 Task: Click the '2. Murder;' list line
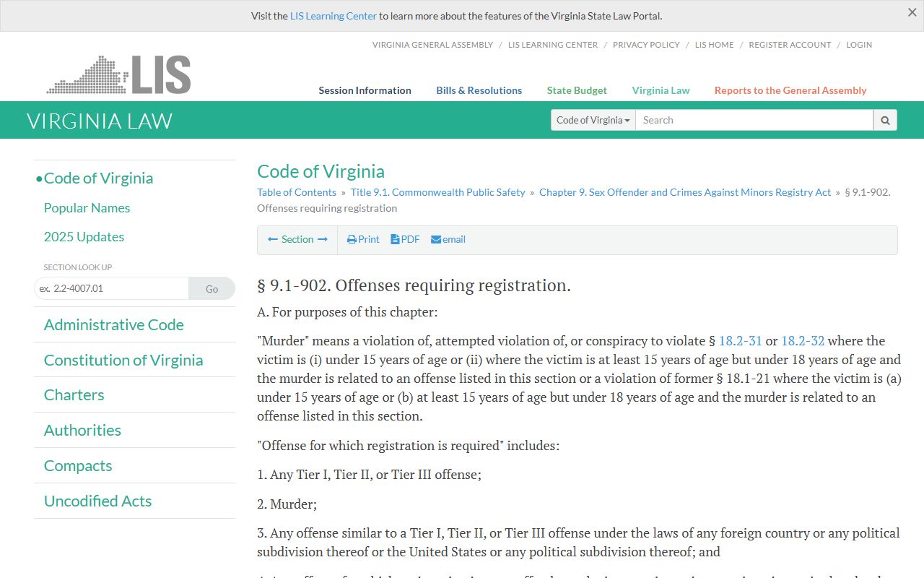(x=287, y=504)
